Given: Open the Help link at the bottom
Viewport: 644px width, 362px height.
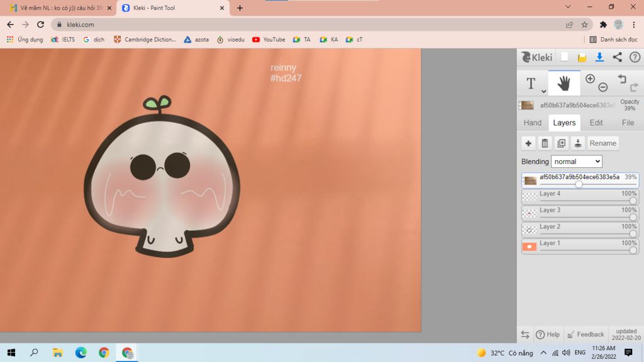Looking at the screenshot, I should pyautogui.click(x=548, y=334).
